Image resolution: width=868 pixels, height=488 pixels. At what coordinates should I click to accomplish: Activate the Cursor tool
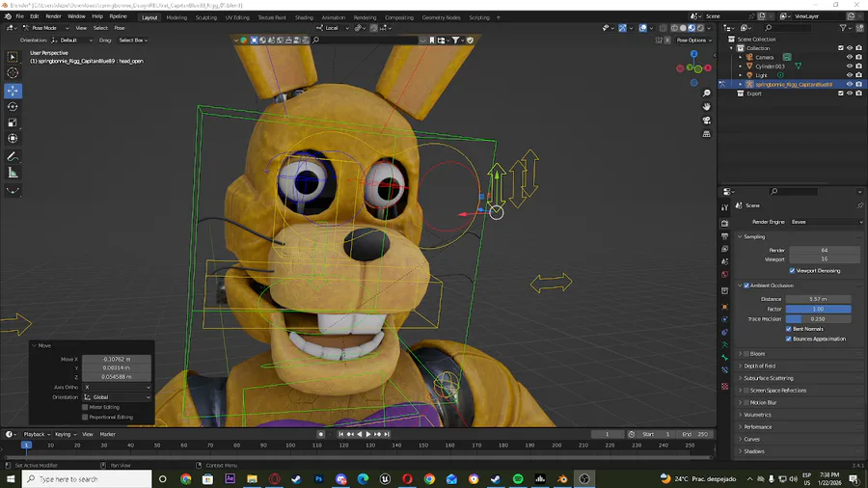tap(13, 73)
